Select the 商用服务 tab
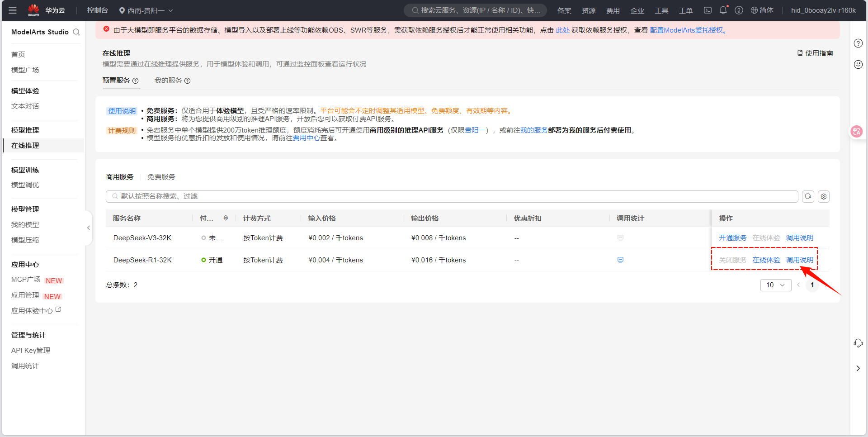 coord(120,177)
